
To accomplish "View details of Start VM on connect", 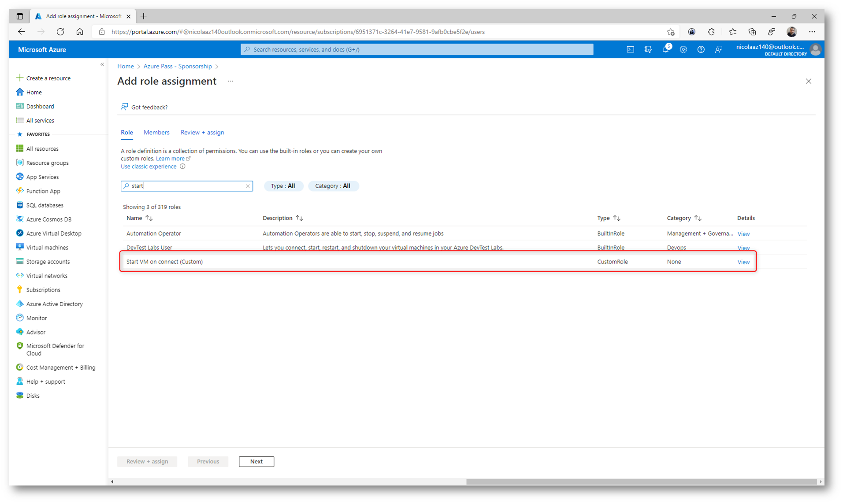I will click(x=743, y=262).
